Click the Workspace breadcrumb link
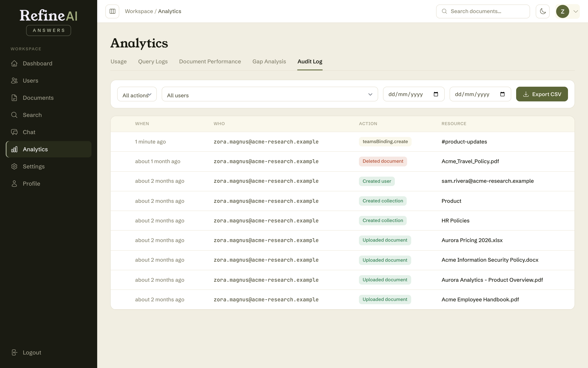 139,11
